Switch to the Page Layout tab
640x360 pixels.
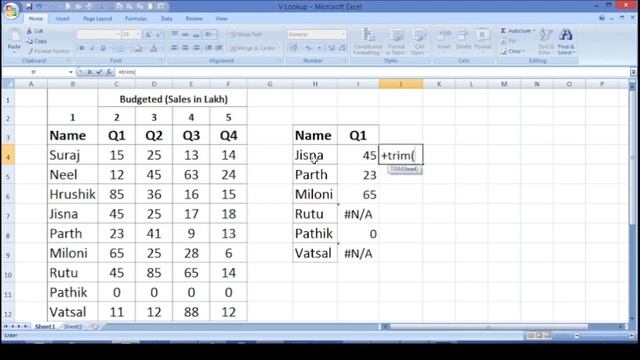pyautogui.click(x=98, y=19)
